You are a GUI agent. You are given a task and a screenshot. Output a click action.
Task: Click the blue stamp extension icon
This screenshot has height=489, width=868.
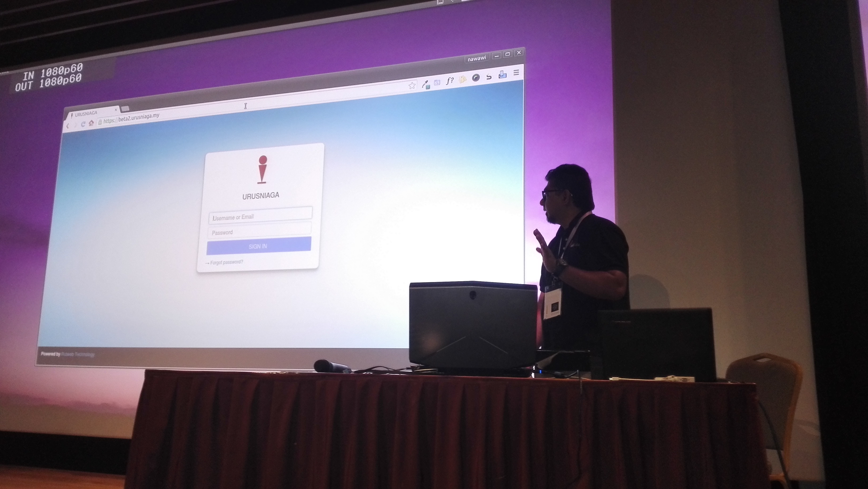tap(502, 74)
